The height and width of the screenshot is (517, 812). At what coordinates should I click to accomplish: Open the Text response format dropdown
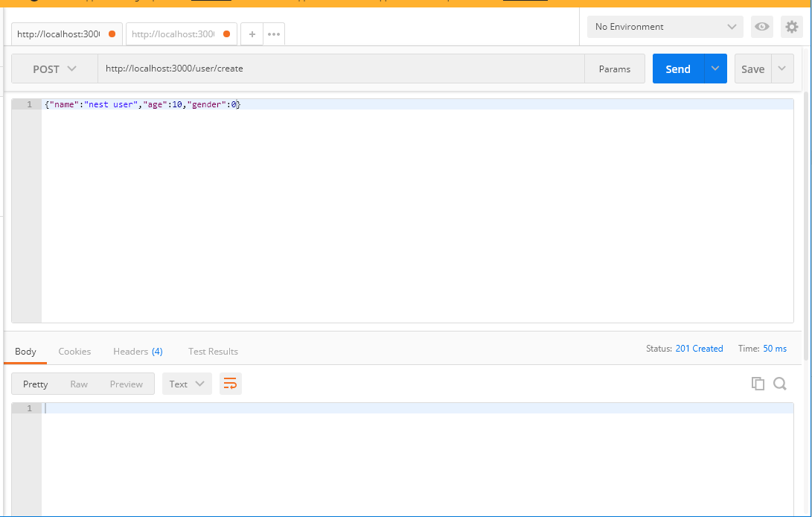click(187, 384)
